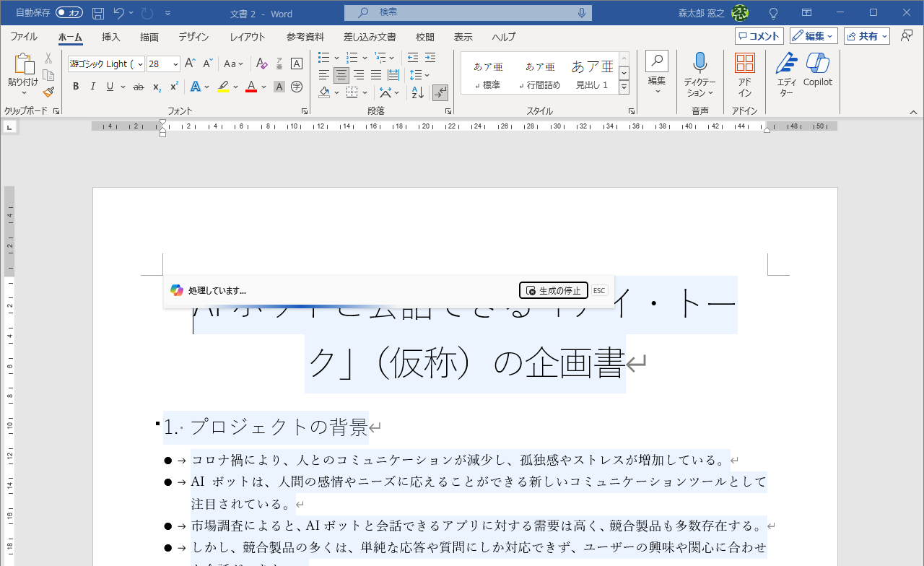The image size is (924, 566).
Task: Toggle bold formatting
Action: (75, 86)
